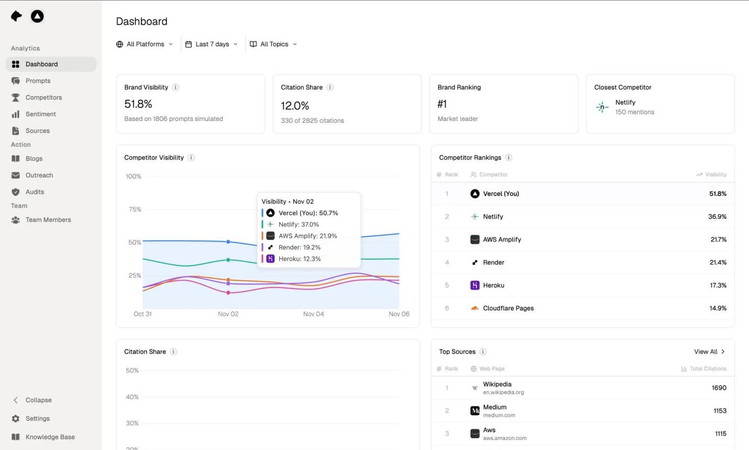Click the Competitor Rankings info icon
The image size is (749, 450).
coord(509,158)
